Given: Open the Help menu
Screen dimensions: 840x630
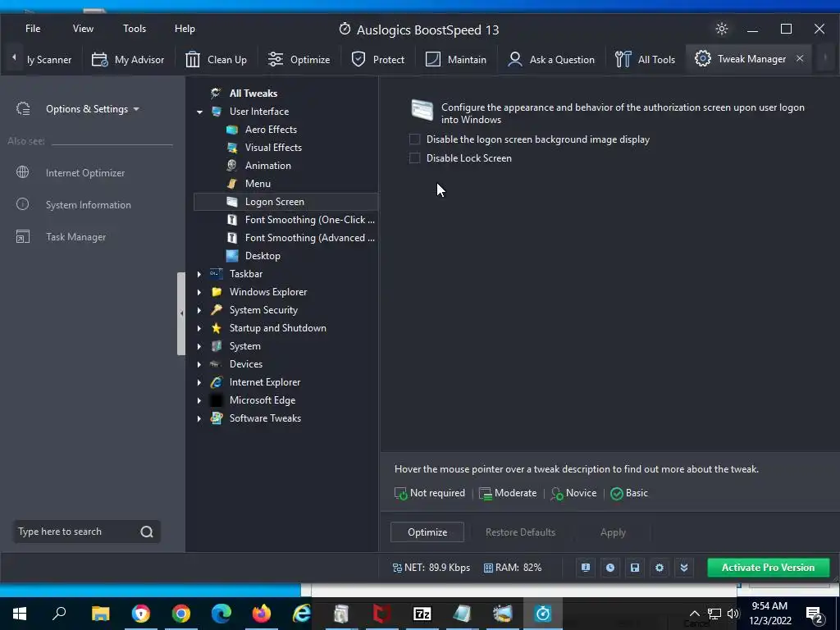Looking at the screenshot, I should click(x=185, y=29).
